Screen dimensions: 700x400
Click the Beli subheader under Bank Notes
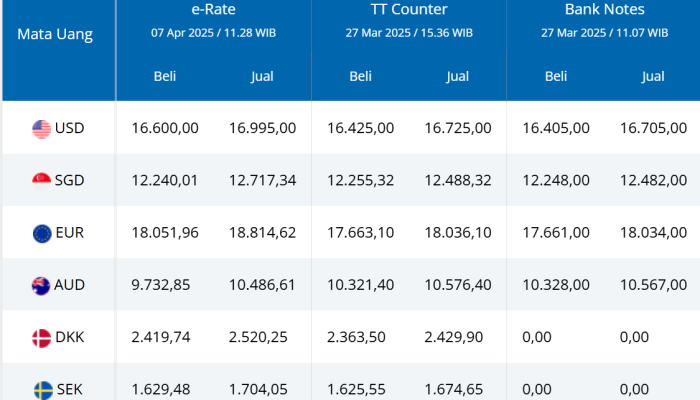pos(556,76)
